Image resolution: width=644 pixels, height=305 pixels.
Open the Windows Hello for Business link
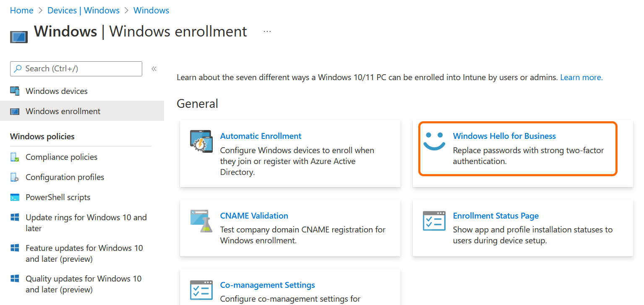[504, 136]
